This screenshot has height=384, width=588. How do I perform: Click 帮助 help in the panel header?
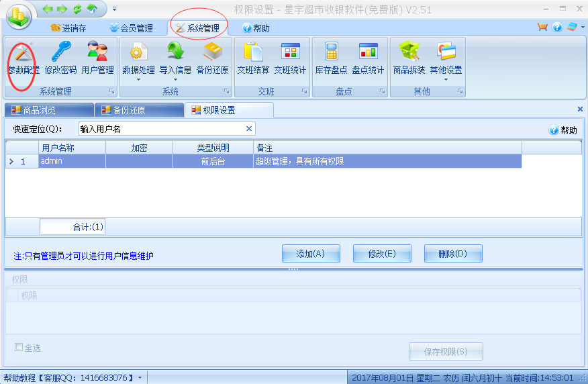563,130
